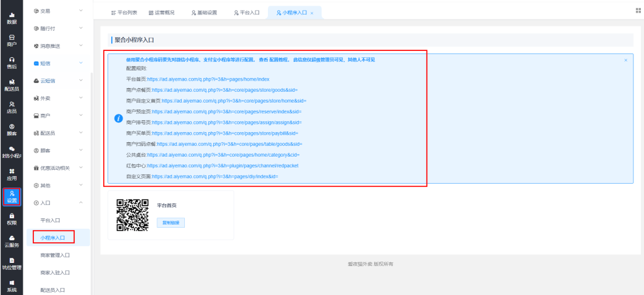Click the 复制链接 button

[170, 223]
